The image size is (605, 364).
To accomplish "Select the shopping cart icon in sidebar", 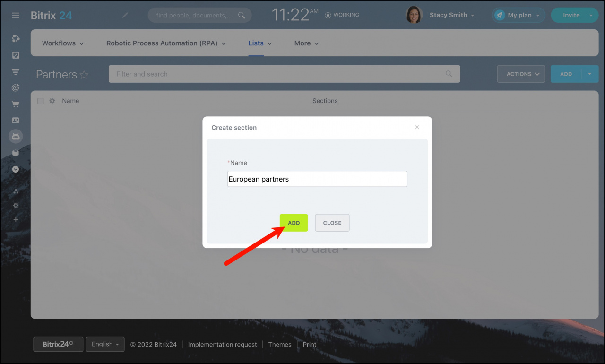I will (16, 104).
